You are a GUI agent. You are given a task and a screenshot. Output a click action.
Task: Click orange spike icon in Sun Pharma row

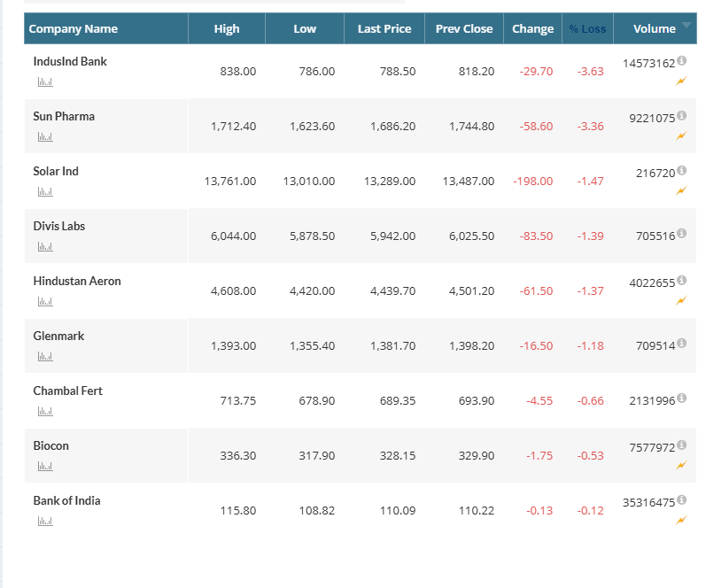pos(681,136)
